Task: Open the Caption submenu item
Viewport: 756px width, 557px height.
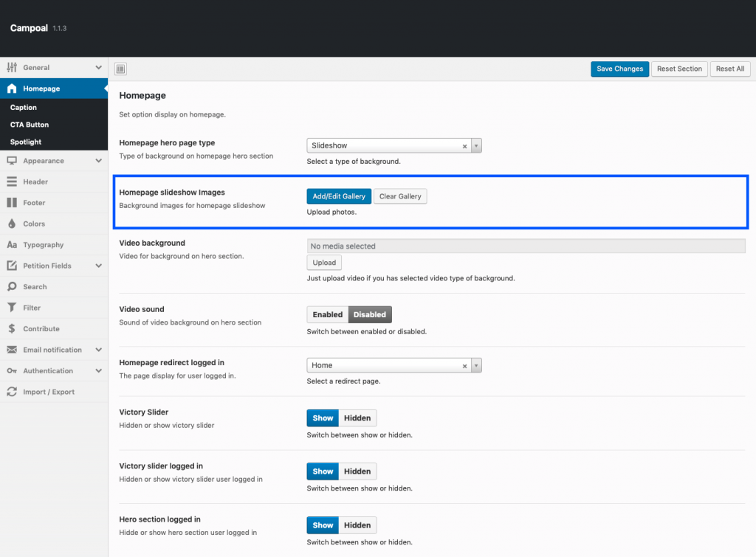Action: [x=24, y=108]
